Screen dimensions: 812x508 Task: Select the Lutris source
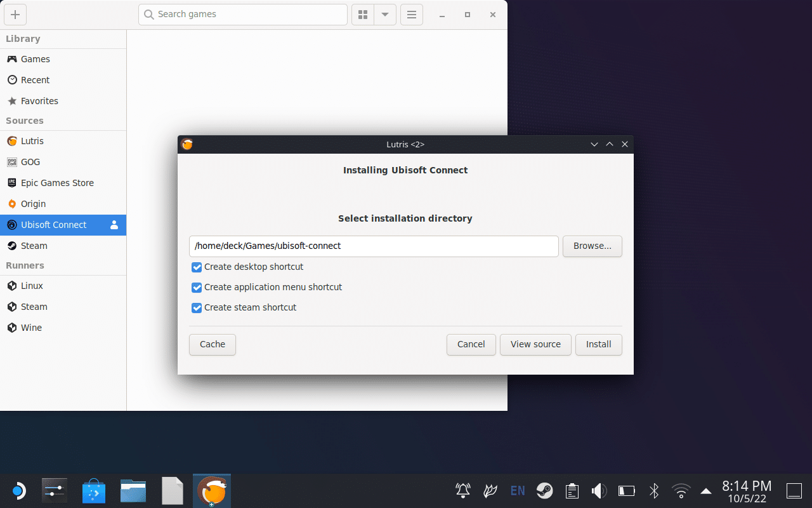63,141
